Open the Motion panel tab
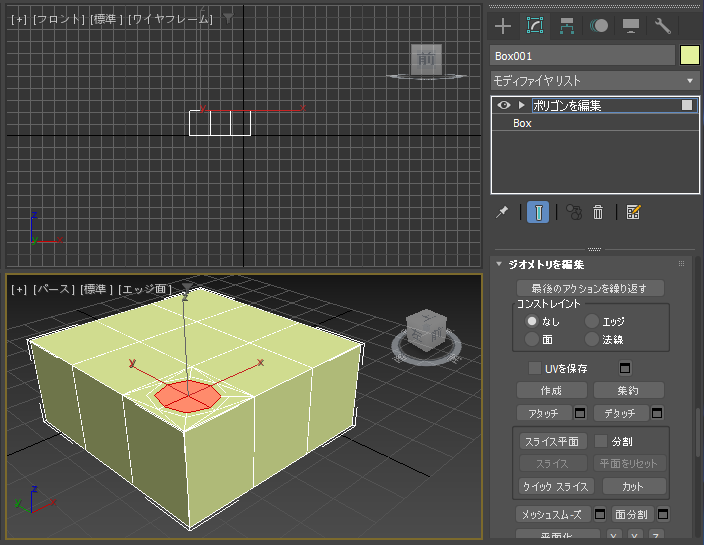 (599, 26)
